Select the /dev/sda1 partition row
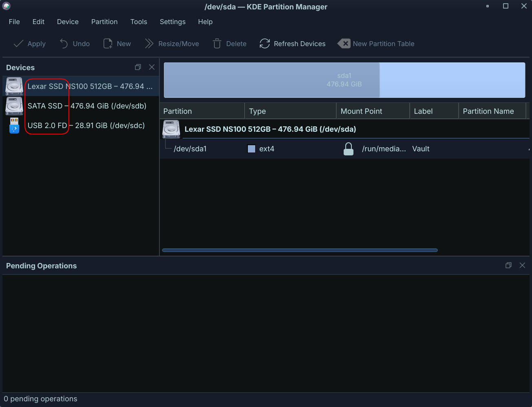This screenshot has width=532, height=407. [344, 149]
